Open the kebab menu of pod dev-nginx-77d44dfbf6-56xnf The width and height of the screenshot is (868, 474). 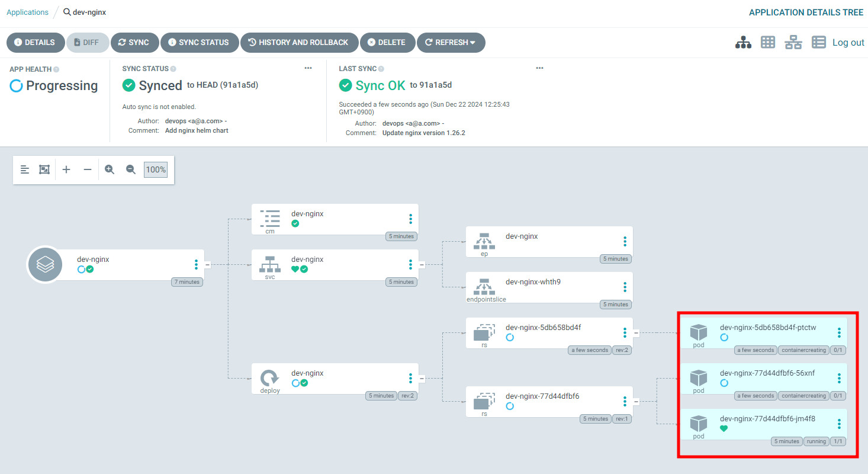click(839, 378)
